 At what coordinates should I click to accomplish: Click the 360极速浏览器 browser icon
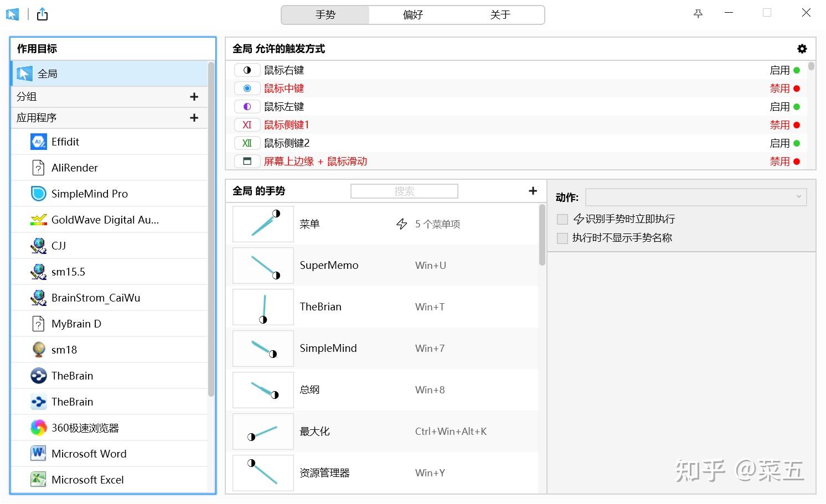(37, 428)
